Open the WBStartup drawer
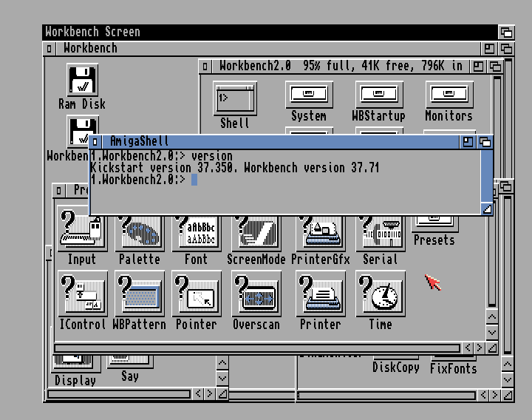The width and height of the screenshot is (532, 420). pos(379,95)
